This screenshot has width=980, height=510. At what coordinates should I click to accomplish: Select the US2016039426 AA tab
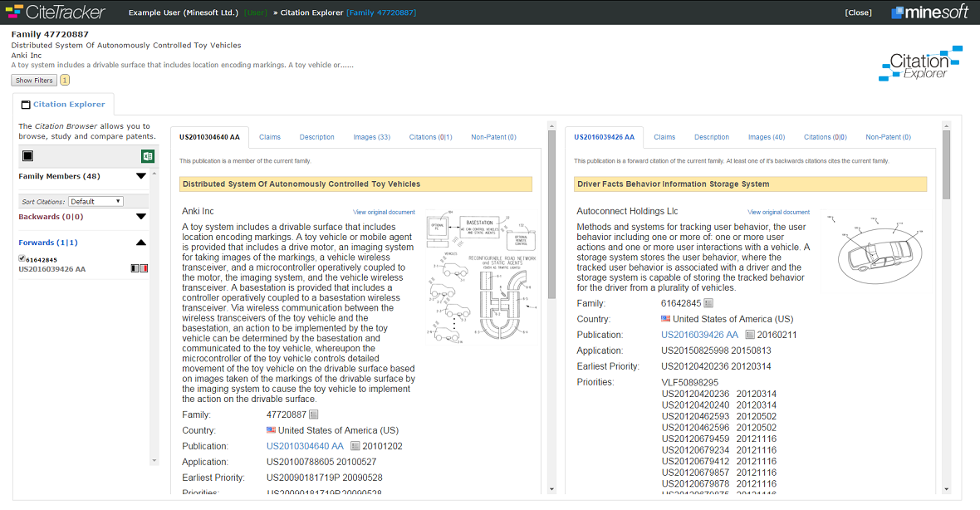click(x=605, y=137)
